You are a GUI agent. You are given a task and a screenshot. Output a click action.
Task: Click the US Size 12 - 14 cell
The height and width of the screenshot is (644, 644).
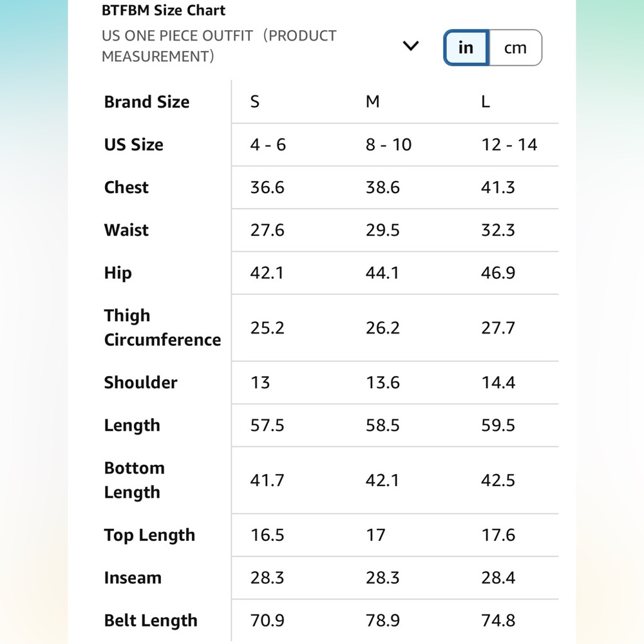(x=509, y=144)
